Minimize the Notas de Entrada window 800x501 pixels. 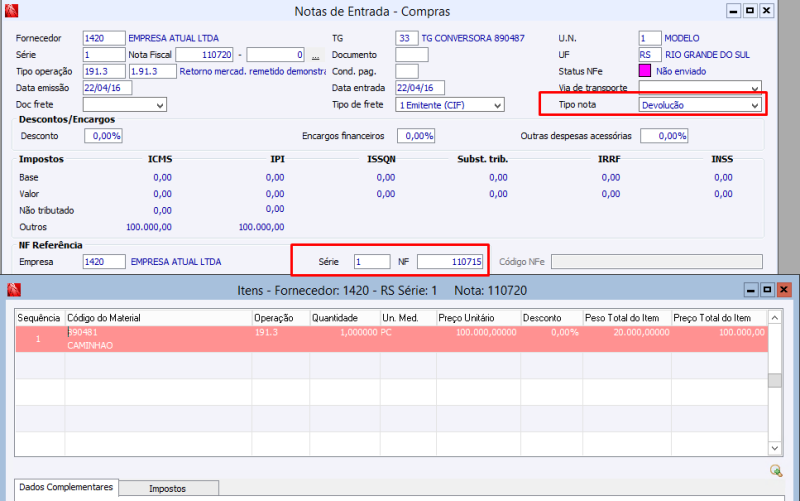732,11
